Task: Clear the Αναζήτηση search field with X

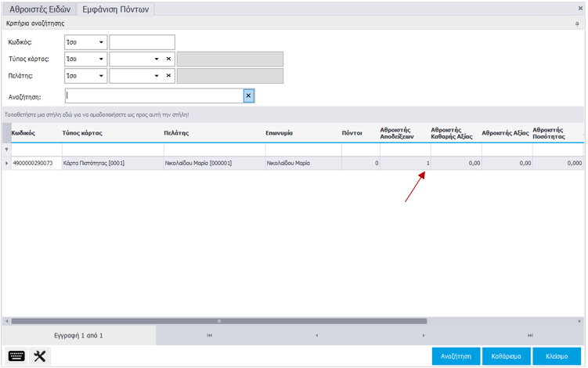Action: 249,96
